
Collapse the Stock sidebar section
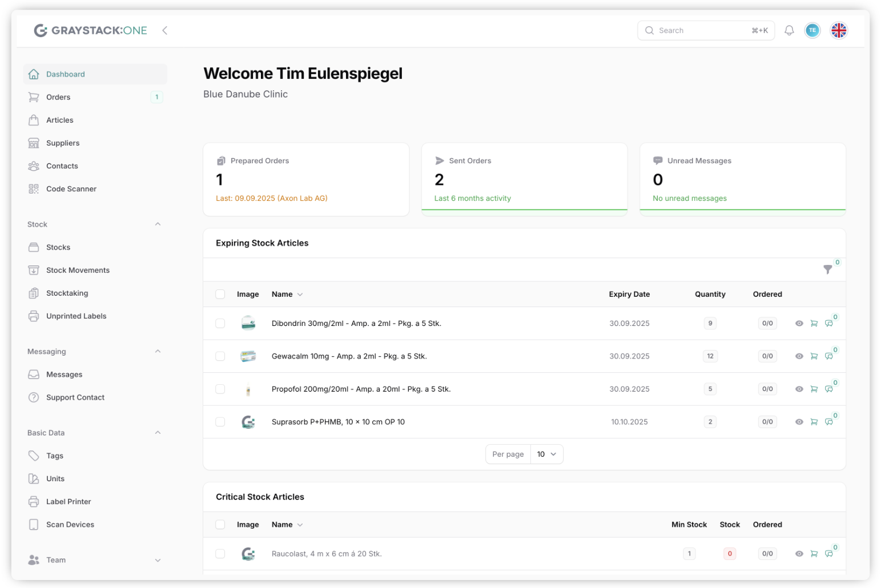pos(158,224)
